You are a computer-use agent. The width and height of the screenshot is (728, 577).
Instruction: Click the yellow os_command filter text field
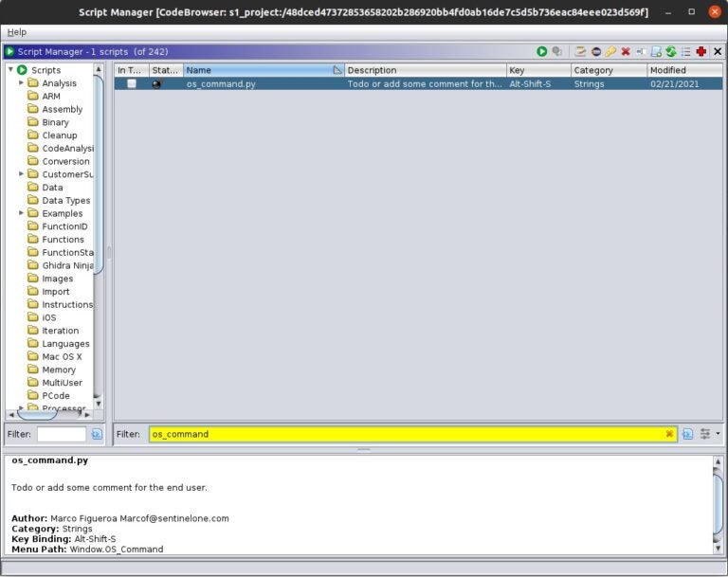398,434
